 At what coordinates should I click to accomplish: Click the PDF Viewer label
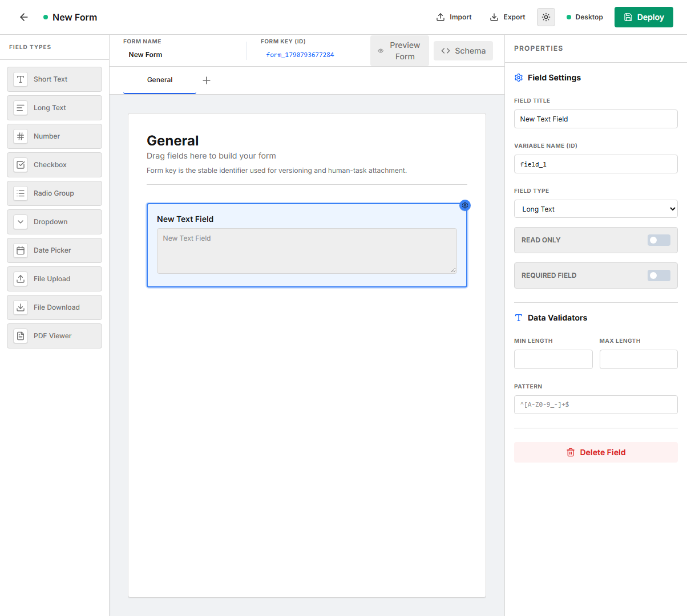pyautogui.click(x=52, y=336)
